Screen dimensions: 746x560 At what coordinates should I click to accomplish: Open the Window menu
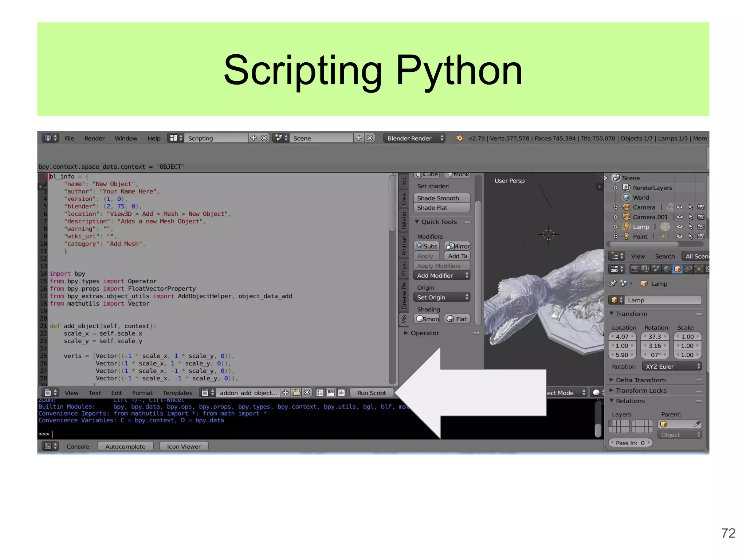click(x=126, y=138)
